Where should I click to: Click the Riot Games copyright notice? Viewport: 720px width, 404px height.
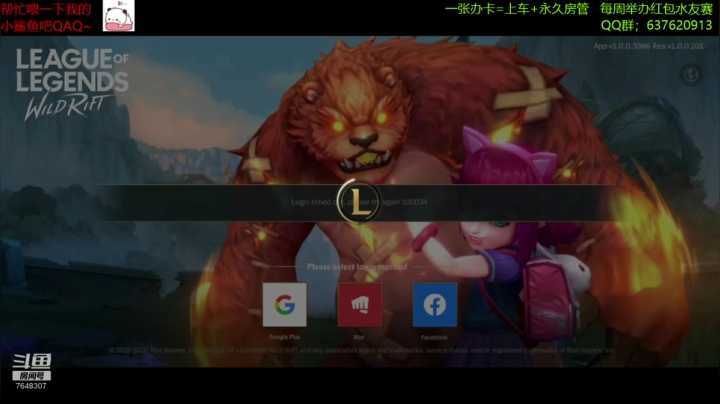361,350
